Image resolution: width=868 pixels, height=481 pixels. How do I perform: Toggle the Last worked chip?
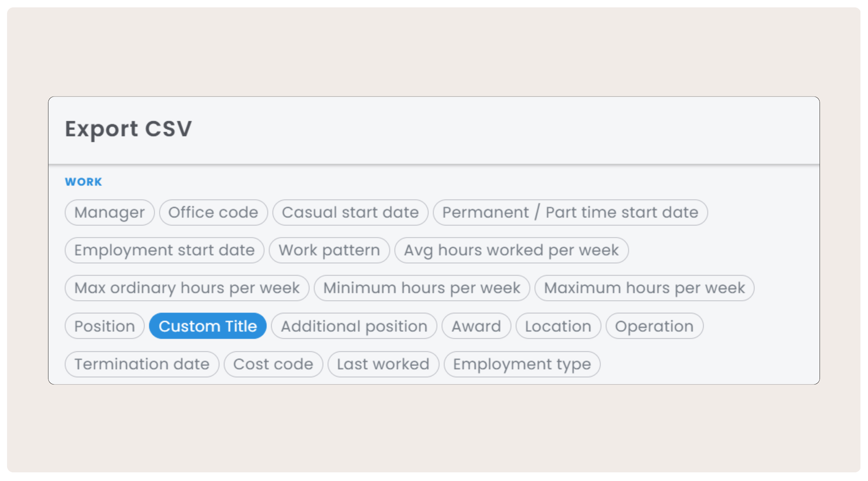tap(383, 364)
